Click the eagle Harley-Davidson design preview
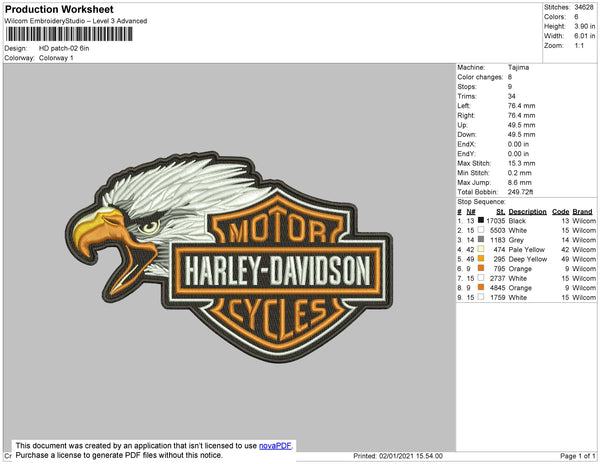 (229, 256)
